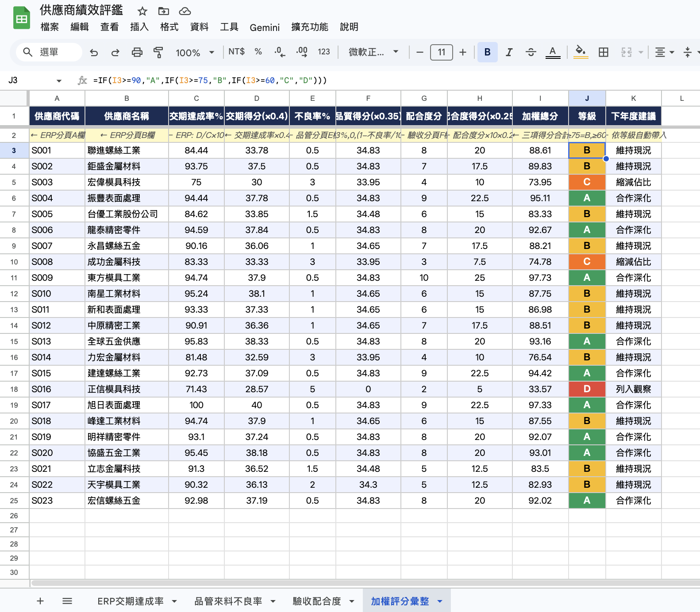The width and height of the screenshot is (700, 612).
Task: Toggle strikethrough formatting
Action: [531, 52]
